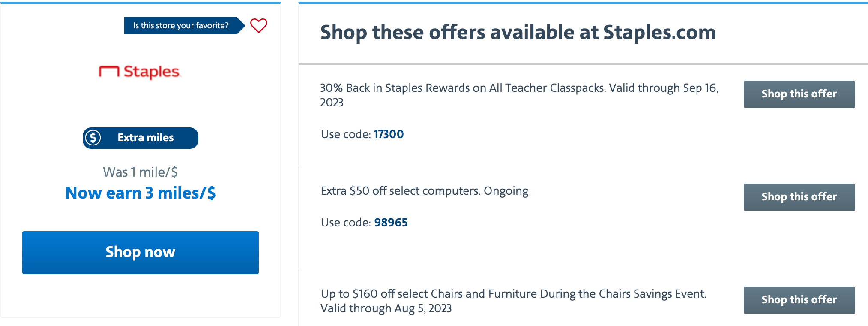The width and height of the screenshot is (868, 326).
Task: Click the red staple bracket symbol in logo
Action: pos(109,72)
